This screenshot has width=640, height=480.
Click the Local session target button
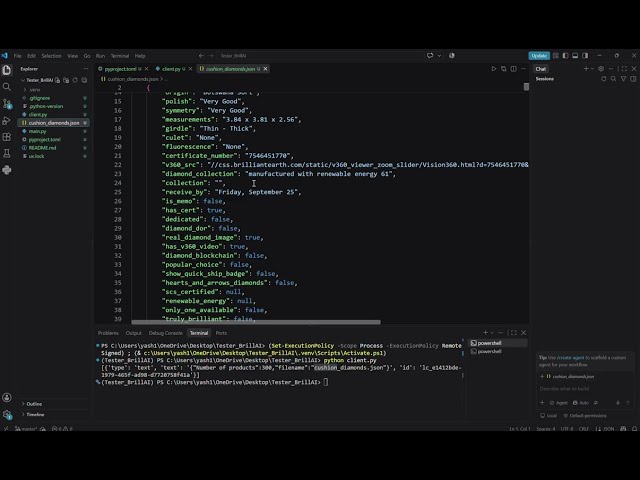coord(549,416)
